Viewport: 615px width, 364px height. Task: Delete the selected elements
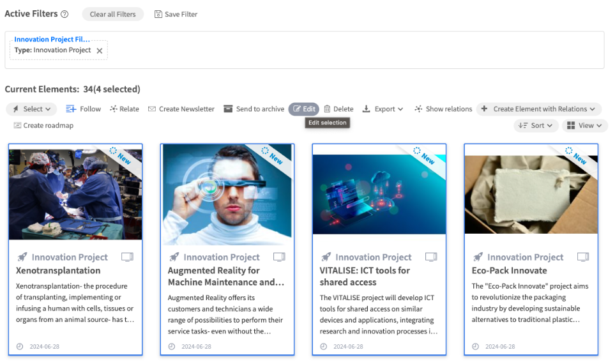[338, 109]
